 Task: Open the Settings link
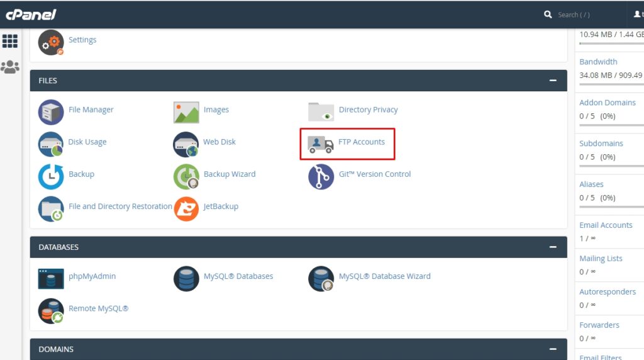point(82,40)
